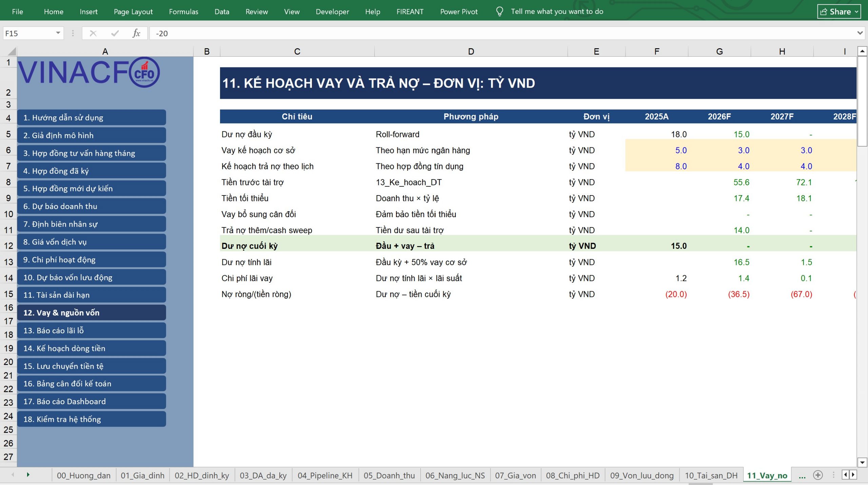The image size is (868, 485).
Task: Click next sheet navigation arrow
Action: coord(28,475)
